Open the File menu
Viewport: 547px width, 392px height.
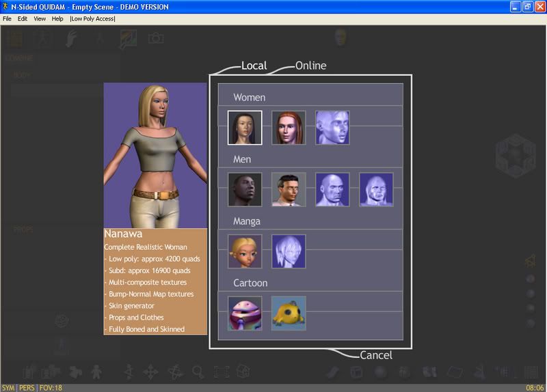point(7,19)
